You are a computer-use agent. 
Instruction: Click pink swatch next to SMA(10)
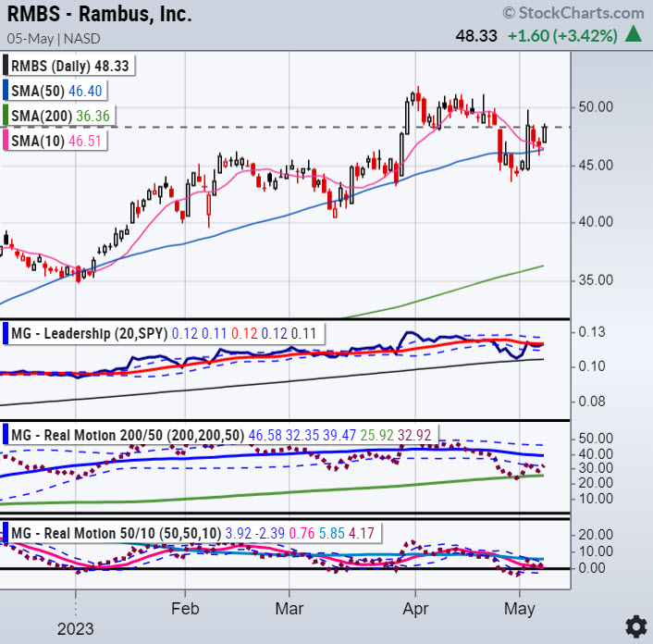click(x=6, y=138)
